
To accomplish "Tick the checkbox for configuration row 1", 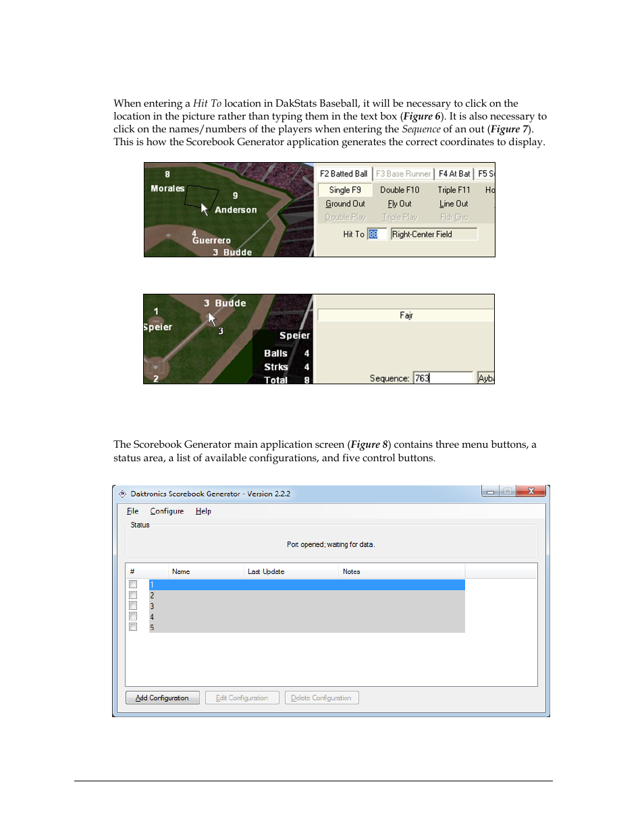I will tap(133, 585).
